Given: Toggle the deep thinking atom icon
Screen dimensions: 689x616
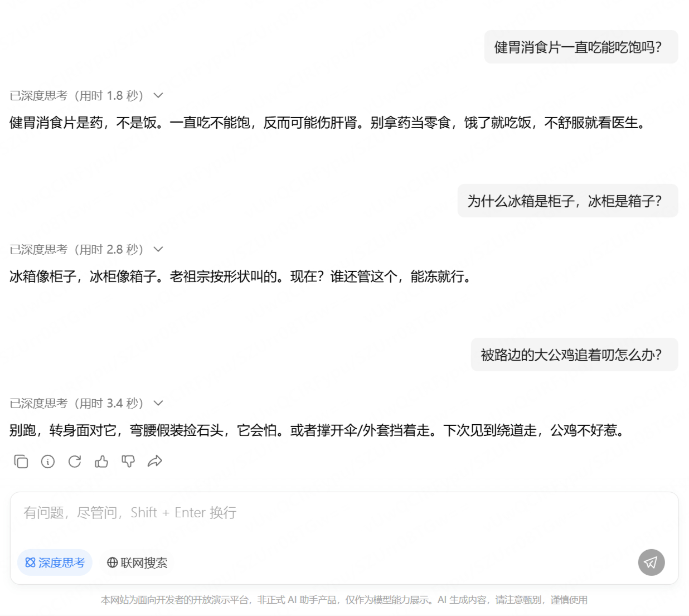Looking at the screenshot, I should (x=30, y=562).
